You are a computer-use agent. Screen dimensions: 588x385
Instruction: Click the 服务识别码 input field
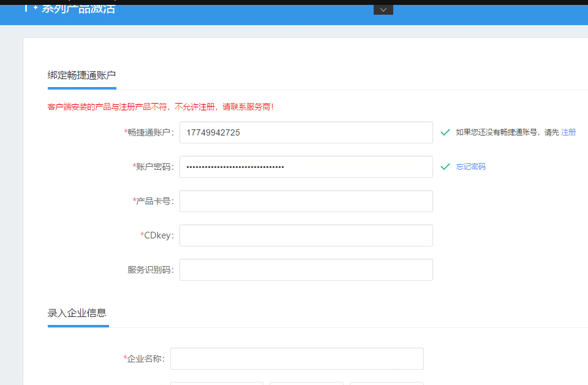coord(306,270)
